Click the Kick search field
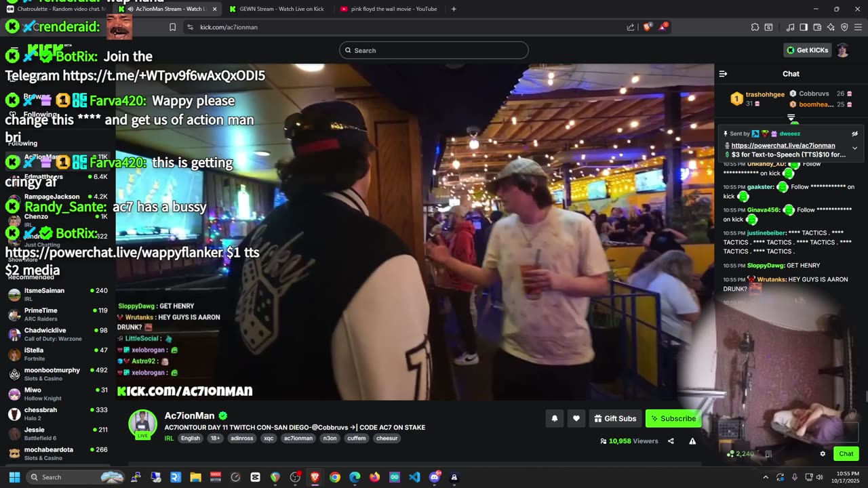The height and width of the screenshot is (488, 868). [434, 50]
